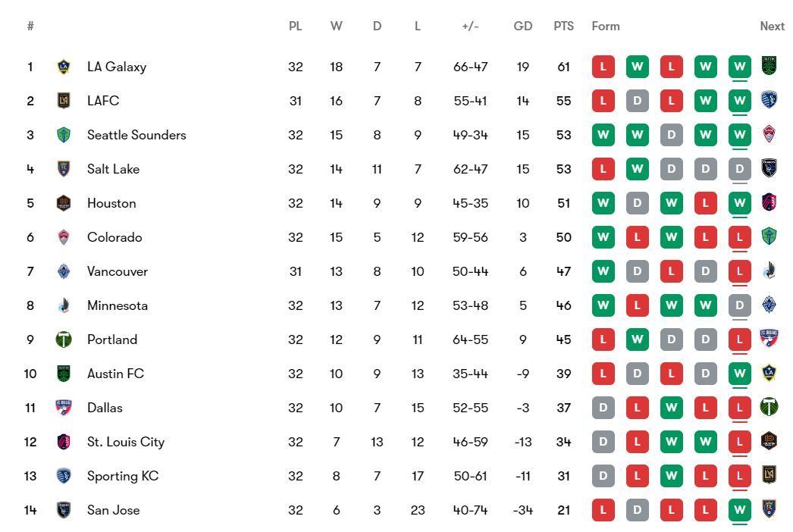793x532 pixels.
Task: Click the Houston team crest icon
Action: tap(64, 203)
